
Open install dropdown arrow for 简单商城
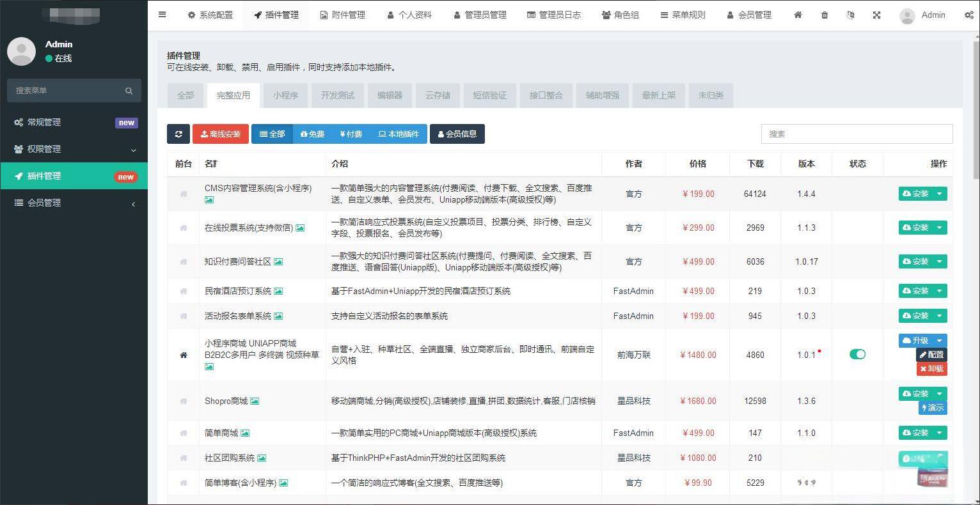pos(940,433)
